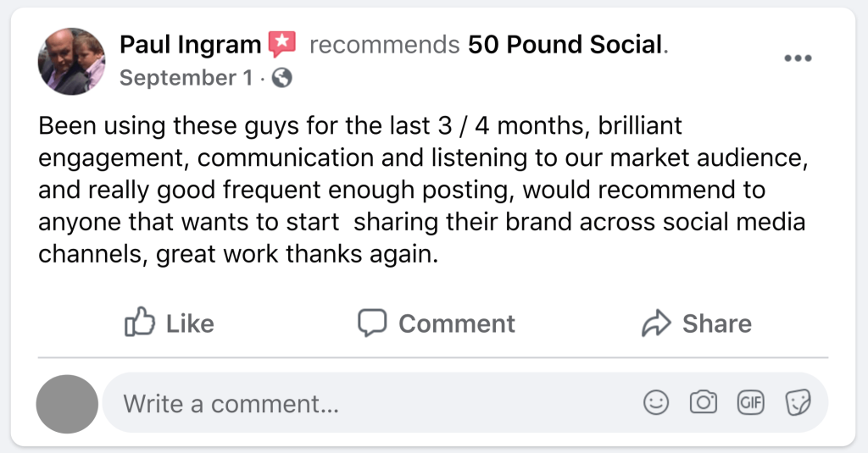Viewport: 868px width, 453px height.
Task: Open the sticker picker icon
Action: click(797, 403)
